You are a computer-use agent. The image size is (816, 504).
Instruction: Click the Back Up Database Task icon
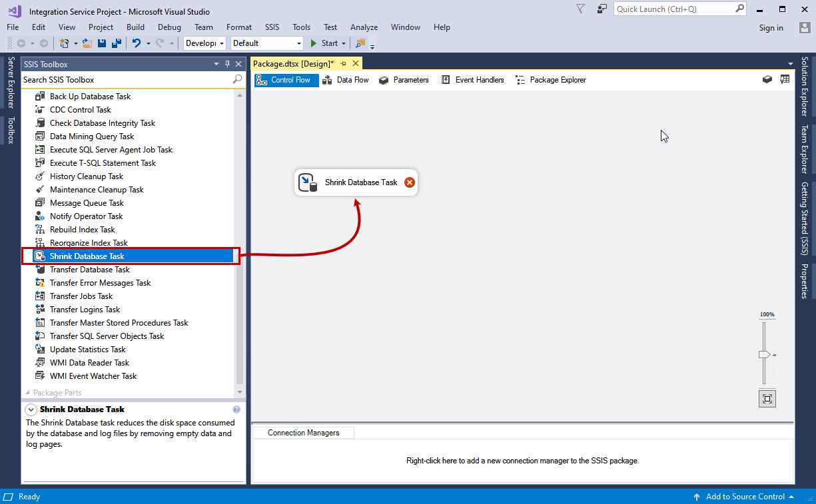[40, 97]
